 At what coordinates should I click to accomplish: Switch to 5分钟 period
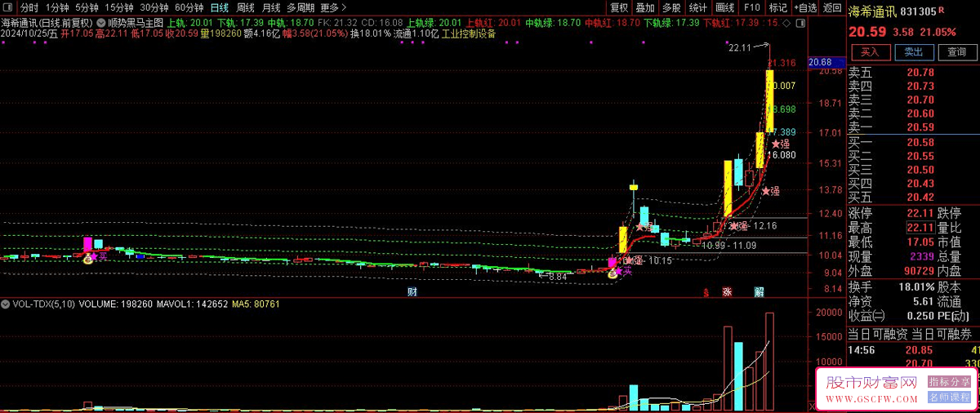click(87, 7)
